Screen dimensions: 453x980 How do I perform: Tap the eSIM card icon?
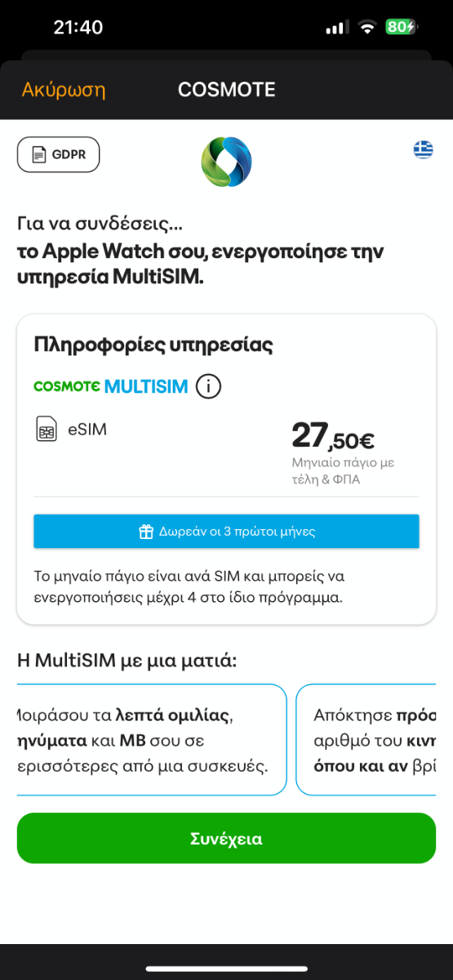pyautogui.click(x=47, y=429)
